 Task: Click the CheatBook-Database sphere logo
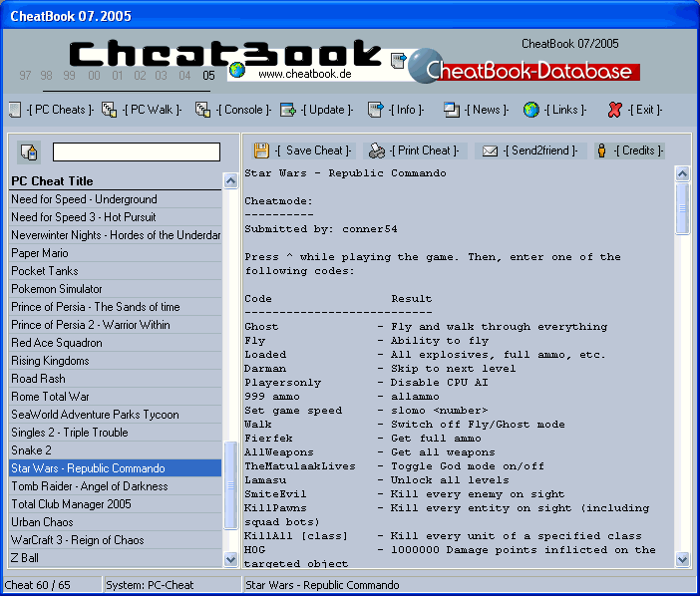425,66
